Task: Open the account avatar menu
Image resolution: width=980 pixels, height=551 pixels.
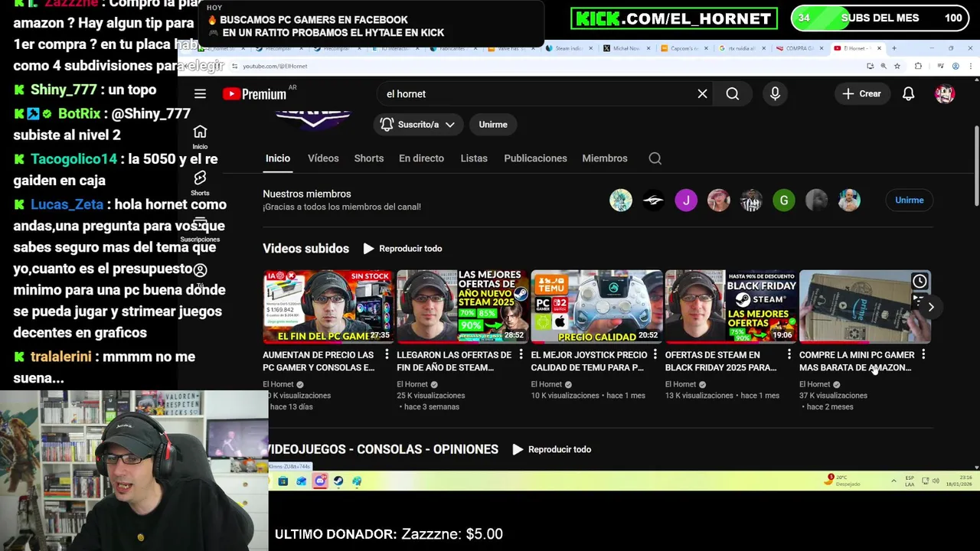Action: pyautogui.click(x=945, y=93)
